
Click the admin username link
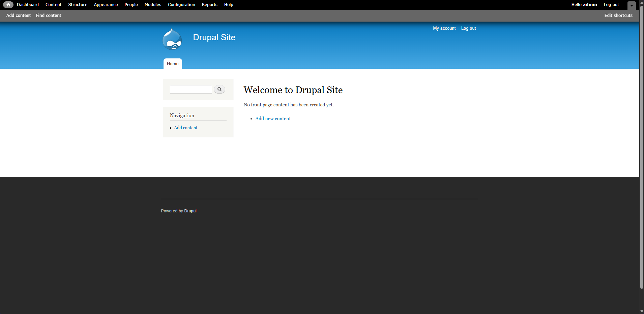[590, 5]
